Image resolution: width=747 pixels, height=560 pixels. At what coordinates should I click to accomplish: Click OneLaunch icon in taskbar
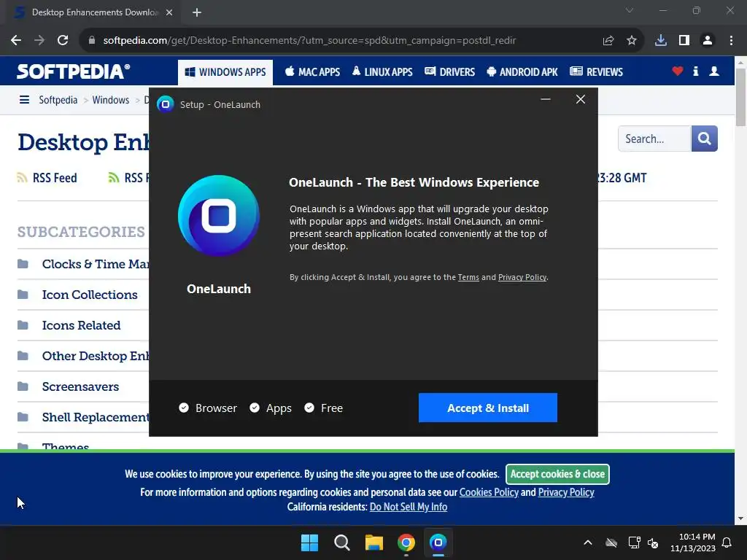coord(438,542)
